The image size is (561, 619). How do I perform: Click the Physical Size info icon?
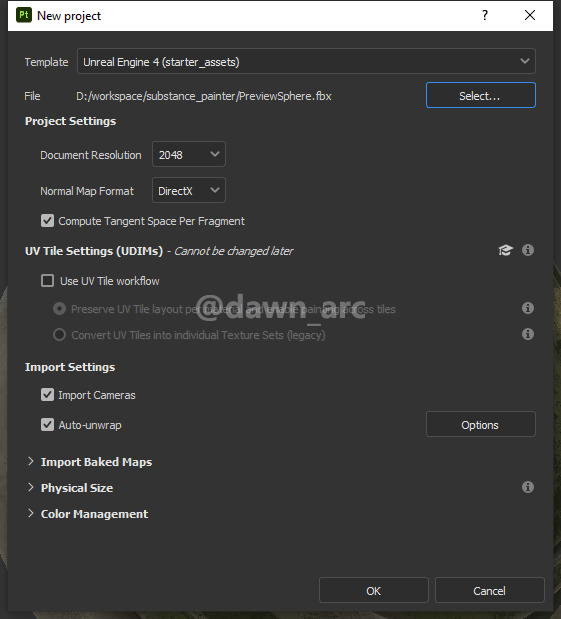point(528,487)
